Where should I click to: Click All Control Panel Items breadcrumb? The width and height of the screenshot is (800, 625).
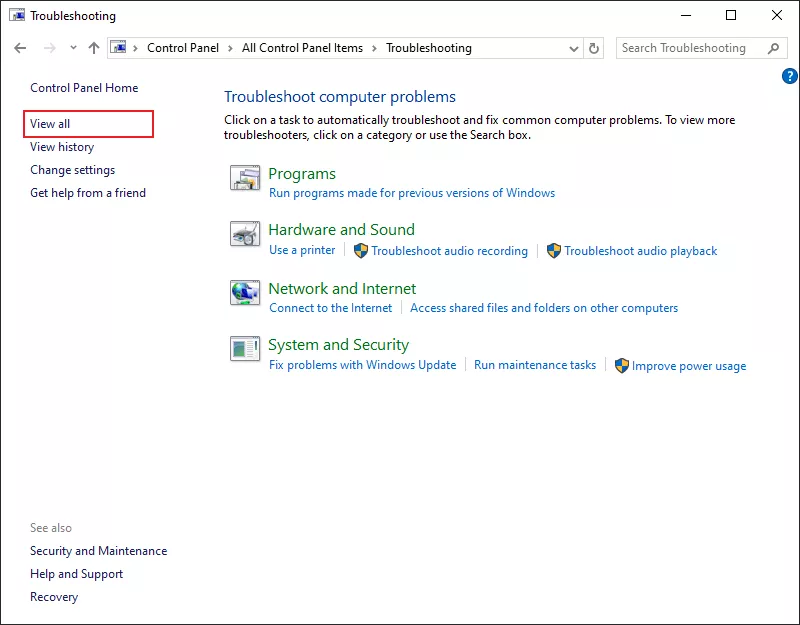pos(302,48)
